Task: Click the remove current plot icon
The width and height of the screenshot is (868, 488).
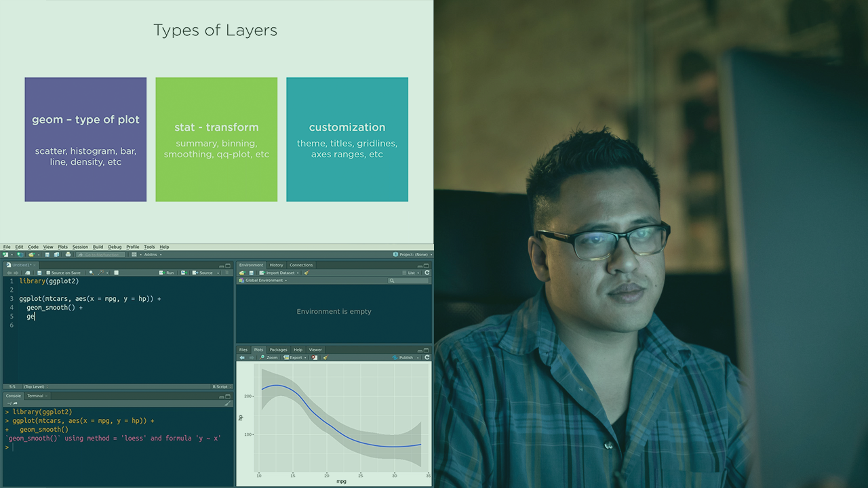Action: [315, 358]
